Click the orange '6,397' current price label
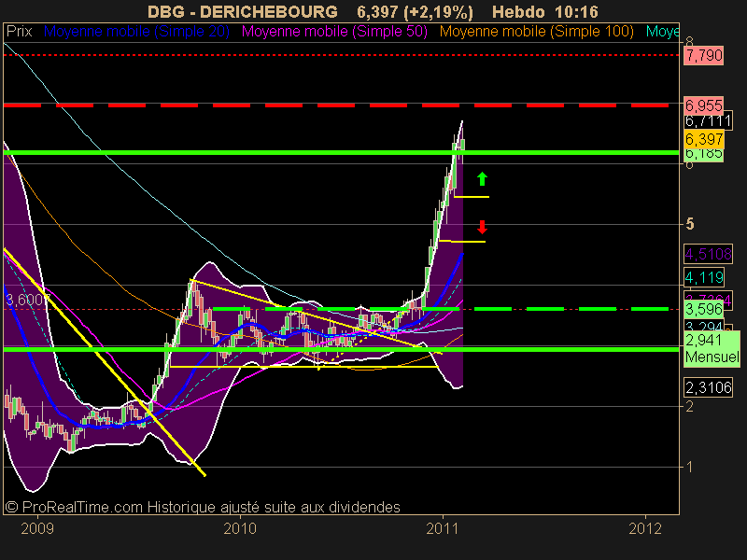 [704, 139]
